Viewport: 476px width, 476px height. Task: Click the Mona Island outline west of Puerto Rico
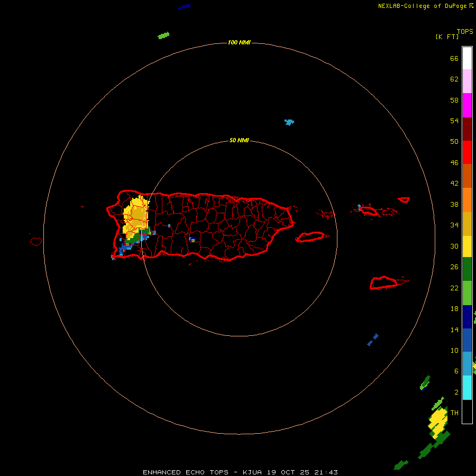[36, 241]
